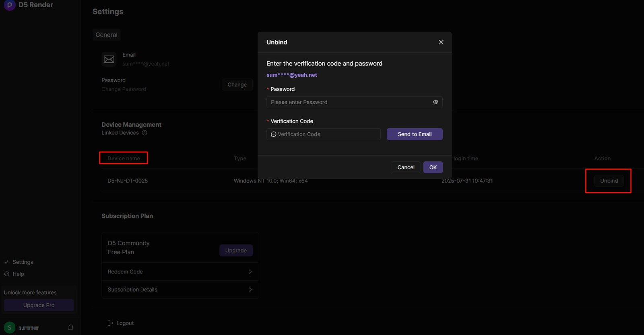Click the Upgrade Pro button
The width and height of the screenshot is (644, 335).
[x=39, y=305]
